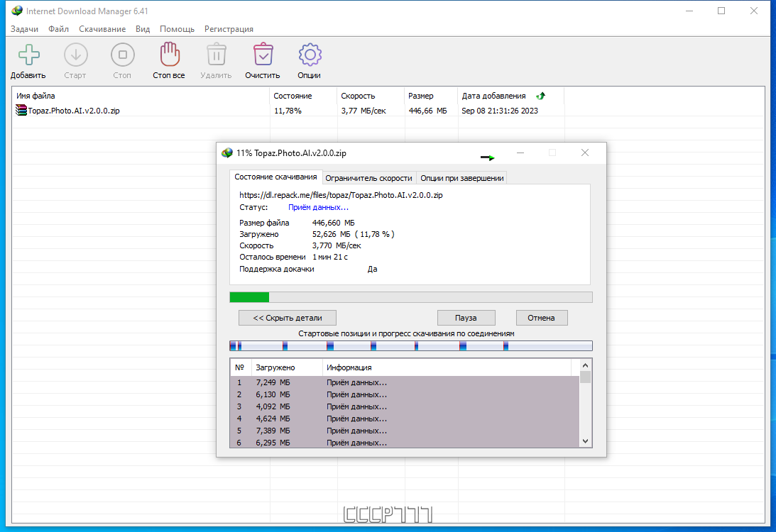Image resolution: width=776 pixels, height=532 pixels.
Task: Open the Задачи menu
Action: coord(24,29)
